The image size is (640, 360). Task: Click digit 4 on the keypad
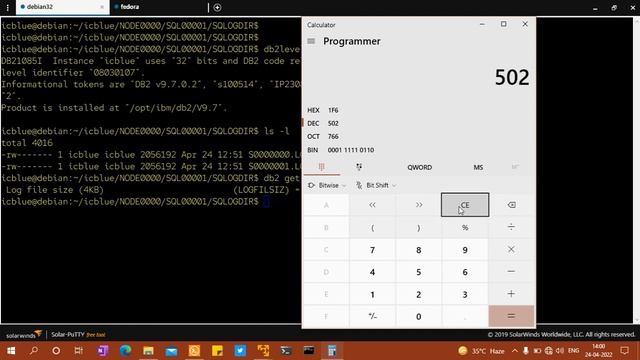pyautogui.click(x=372, y=272)
